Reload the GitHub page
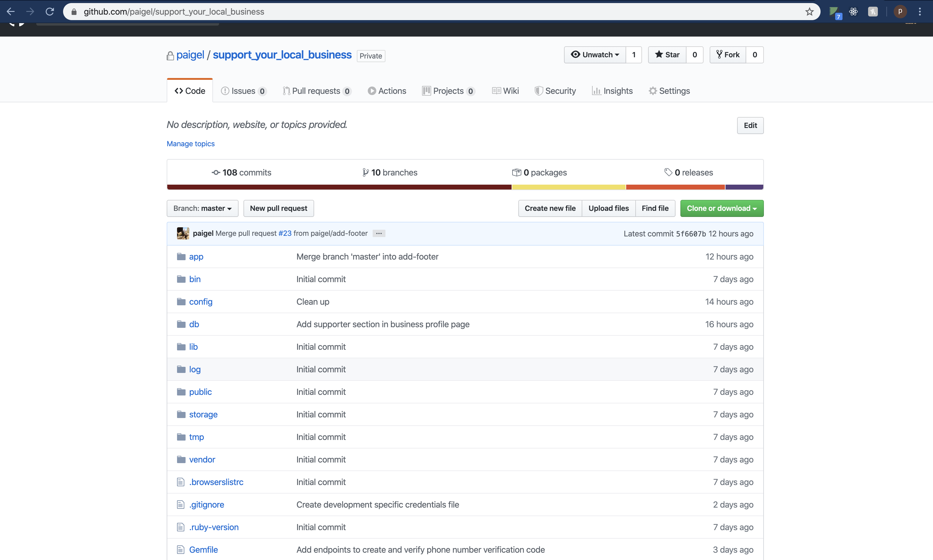 50,12
